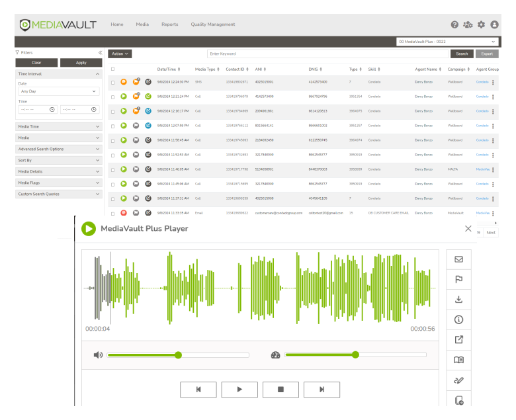Adjust the volume slider handle
The height and width of the screenshot is (420, 516).
179,355
